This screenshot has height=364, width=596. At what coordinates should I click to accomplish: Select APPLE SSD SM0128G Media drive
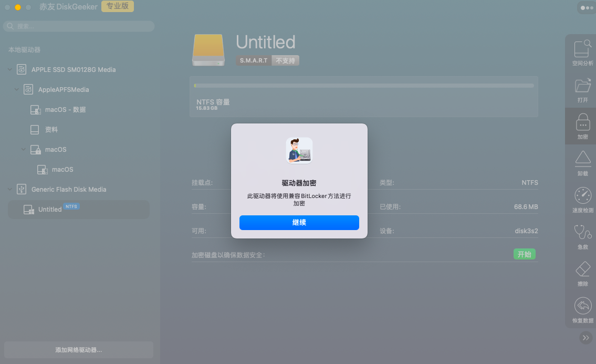(74, 70)
